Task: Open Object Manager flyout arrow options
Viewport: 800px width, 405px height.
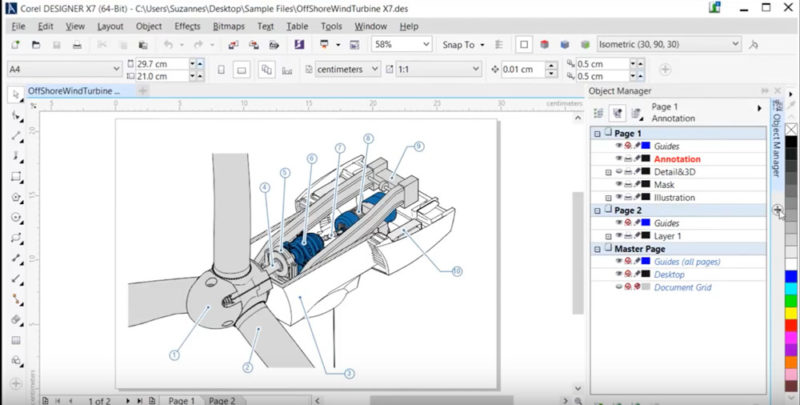Action: click(759, 108)
